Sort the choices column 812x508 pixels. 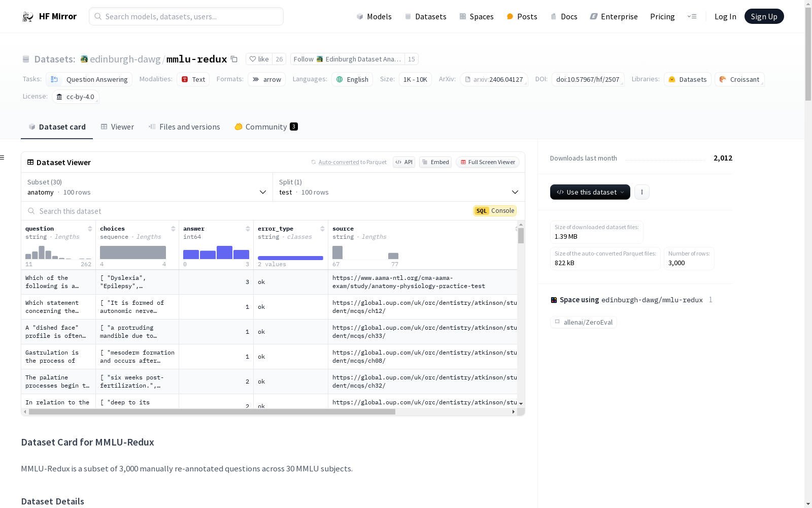click(173, 229)
